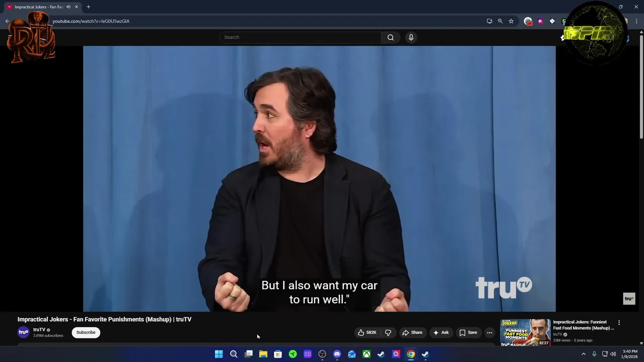The width and height of the screenshot is (644, 362).
Task: Open the white diamond B extension icon
Action: pyautogui.click(x=552, y=21)
